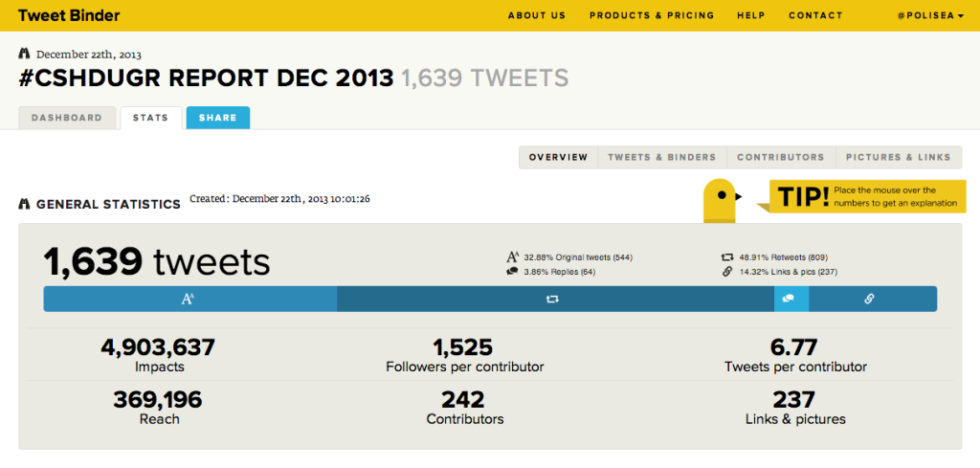Select the Stats tab
Screen dimensions: 980x468
point(150,118)
